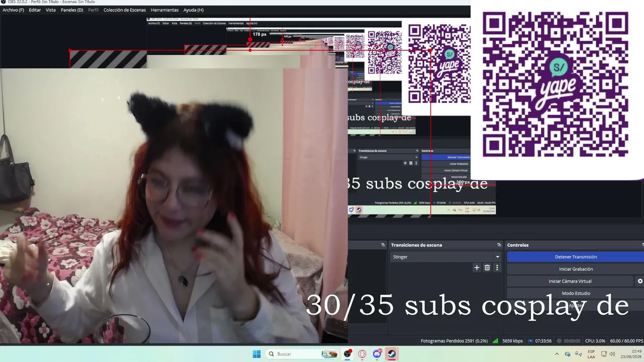Select the '30/35 subs cosplay de' text
Screen dimensions: 644x362
point(467,305)
